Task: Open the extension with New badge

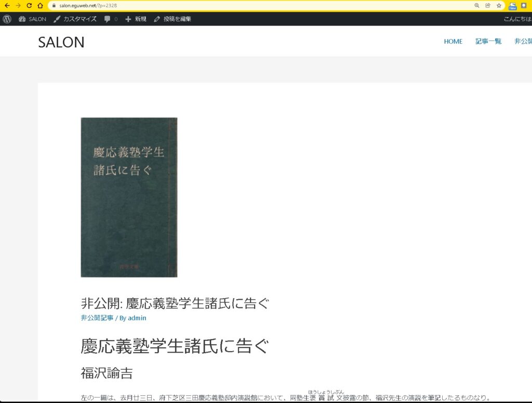Action: (513, 6)
